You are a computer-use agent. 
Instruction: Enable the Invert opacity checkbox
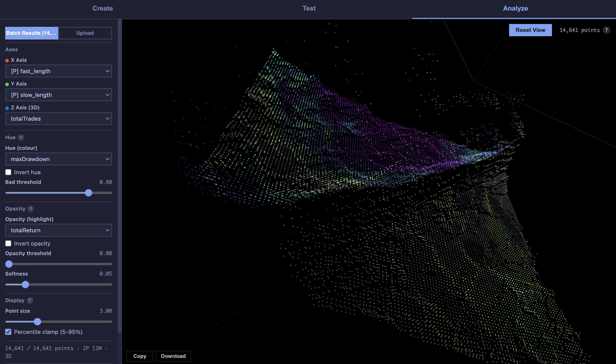pyautogui.click(x=8, y=243)
